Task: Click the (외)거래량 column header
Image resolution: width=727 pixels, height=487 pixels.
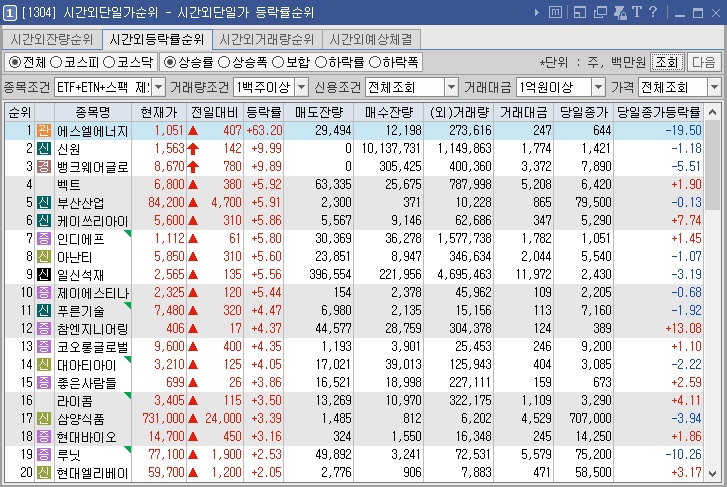Action: pos(459,112)
